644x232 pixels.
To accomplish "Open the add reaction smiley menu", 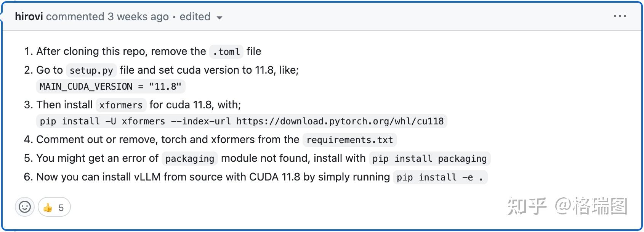I will point(25,207).
